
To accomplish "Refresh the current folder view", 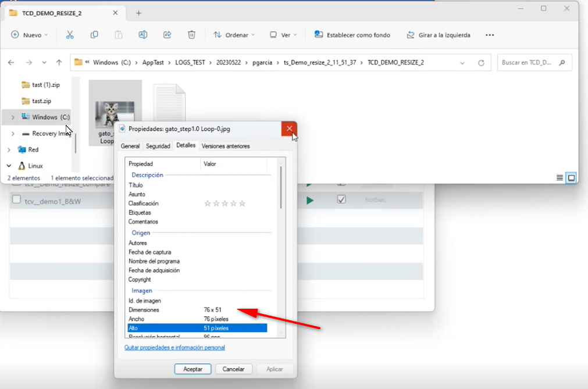I will pyautogui.click(x=481, y=63).
